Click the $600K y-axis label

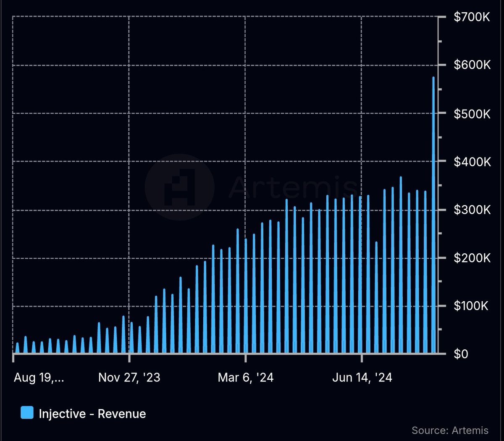tap(472, 65)
